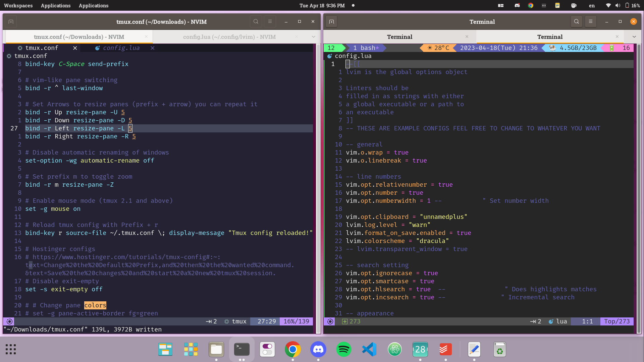
Task: Open applications grid icon in dock
Action: [191, 349]
